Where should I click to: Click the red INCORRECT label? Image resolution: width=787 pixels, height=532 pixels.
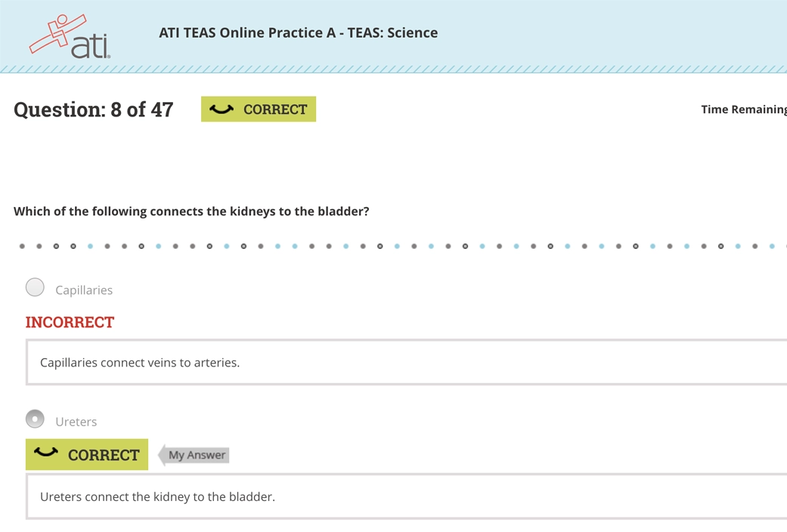[x=70, y=322]
